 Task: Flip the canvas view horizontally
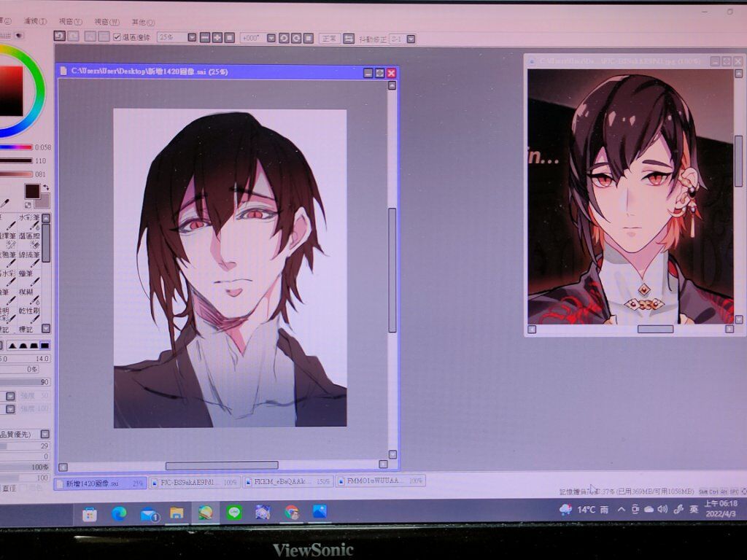coord(349,39)
